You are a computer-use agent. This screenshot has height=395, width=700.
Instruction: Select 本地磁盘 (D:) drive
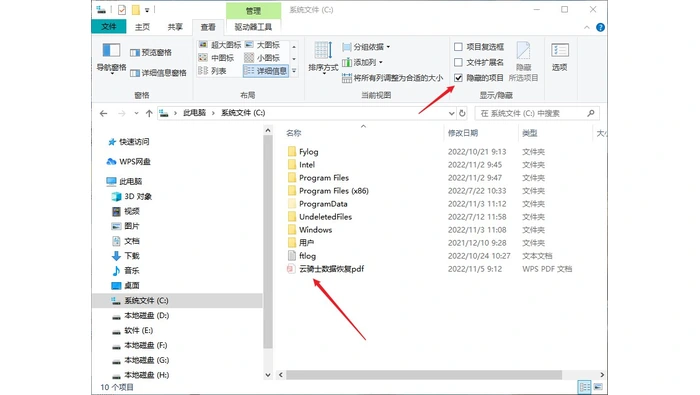pyautogui.click(x=141, y=316)
